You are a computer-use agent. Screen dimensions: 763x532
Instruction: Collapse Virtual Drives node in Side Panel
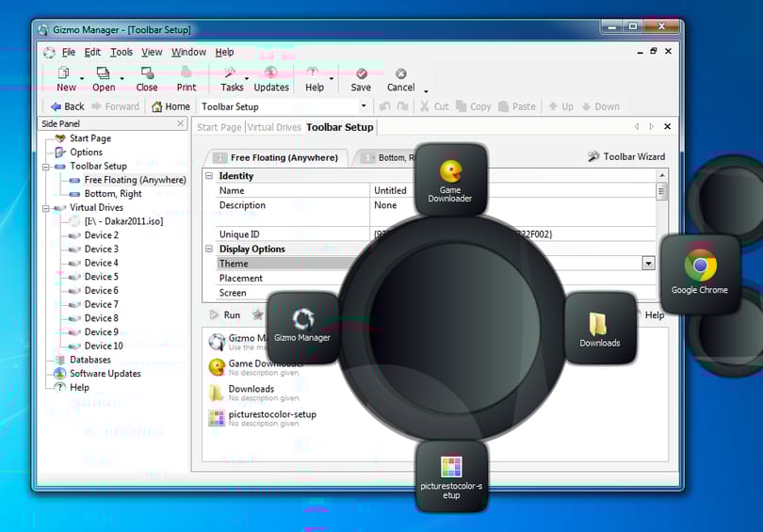click(x=46, y=208)
